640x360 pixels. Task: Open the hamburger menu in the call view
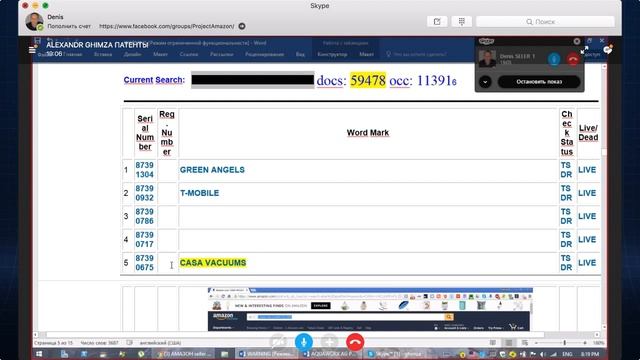click(x=32, y=50)
